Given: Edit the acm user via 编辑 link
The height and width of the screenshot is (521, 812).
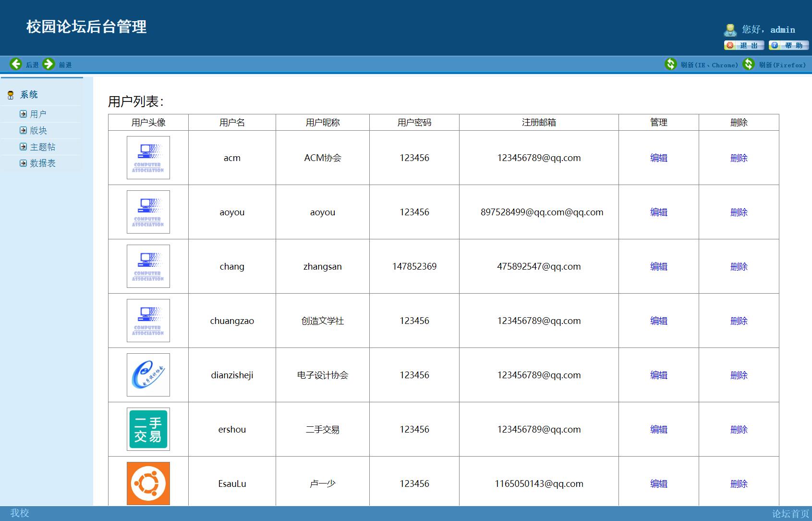Looking at the screenshot, I should 659,158.
